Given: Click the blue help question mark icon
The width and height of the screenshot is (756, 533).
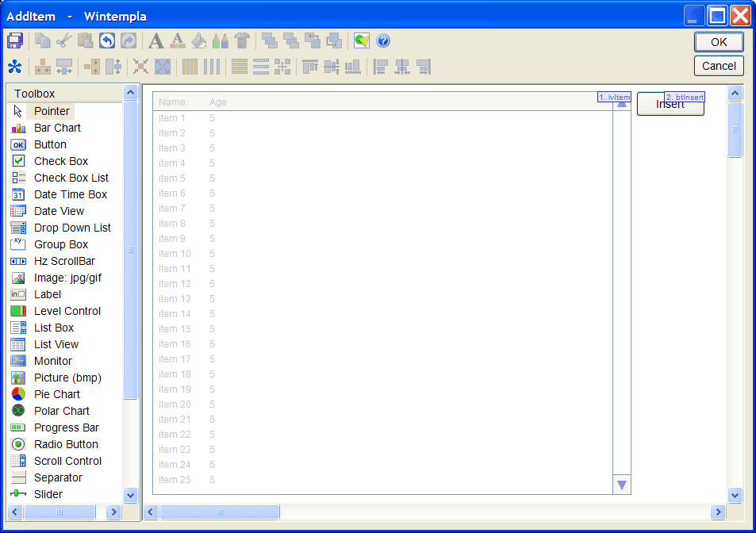Looking at the screenshot, I should point(383,40).
